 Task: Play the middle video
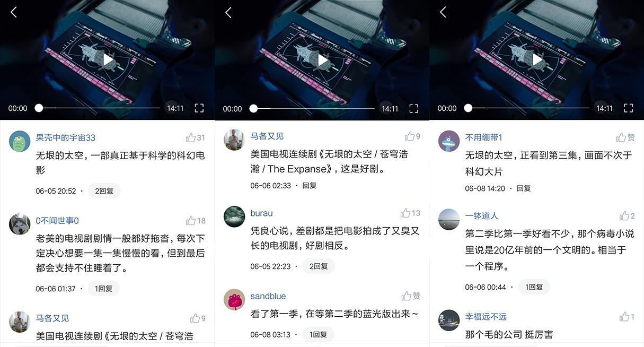click(x=323, y=60)
